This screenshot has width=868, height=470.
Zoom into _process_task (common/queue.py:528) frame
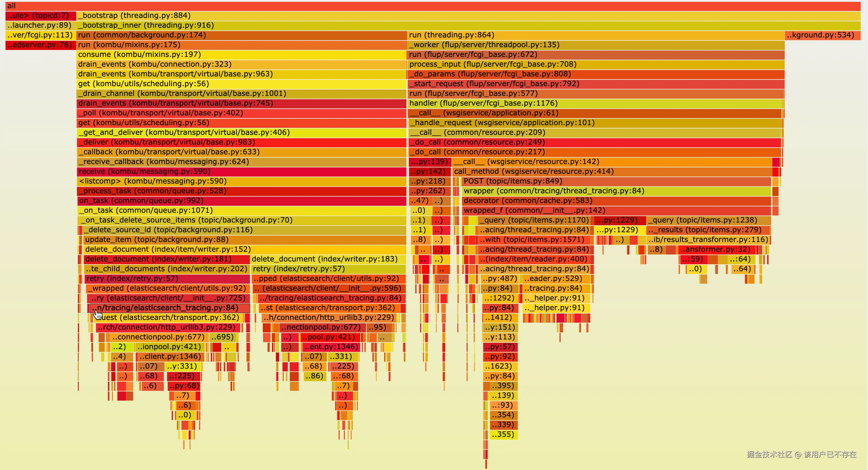pos(242,191)
